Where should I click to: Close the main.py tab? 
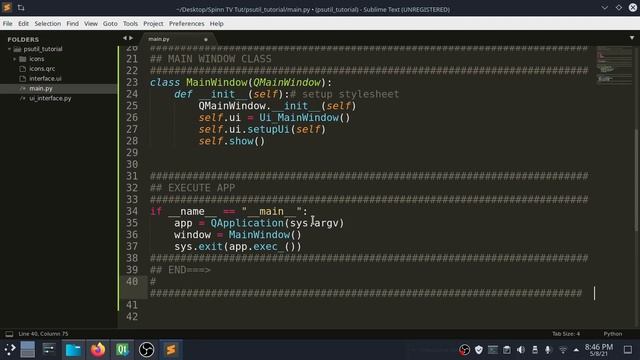pos(206,39)
